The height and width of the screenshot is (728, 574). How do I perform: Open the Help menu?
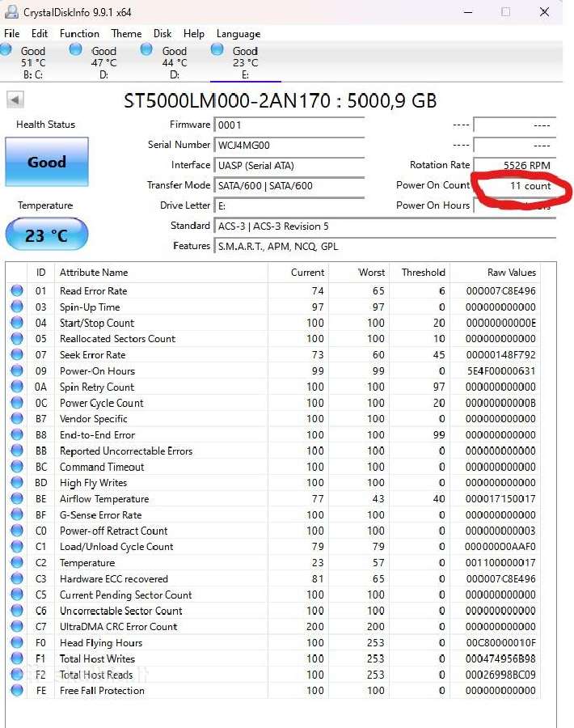(x=193, y=33)
